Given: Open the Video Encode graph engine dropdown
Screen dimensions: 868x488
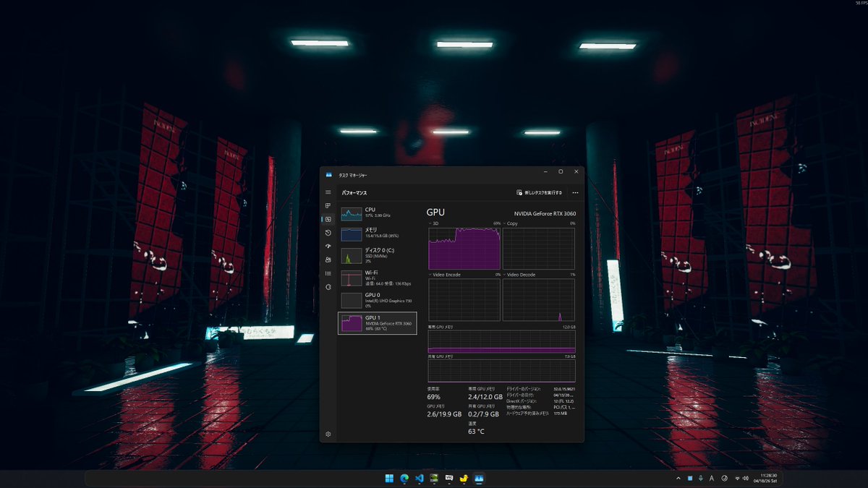Looking at the screenshot, I should tap(446, 275).
